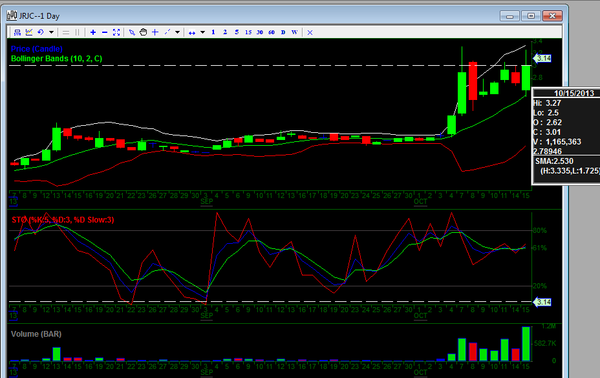This screenshot has height=378, width=600.
Task: Select the weekly W interval button
Action: coord(294,33)
